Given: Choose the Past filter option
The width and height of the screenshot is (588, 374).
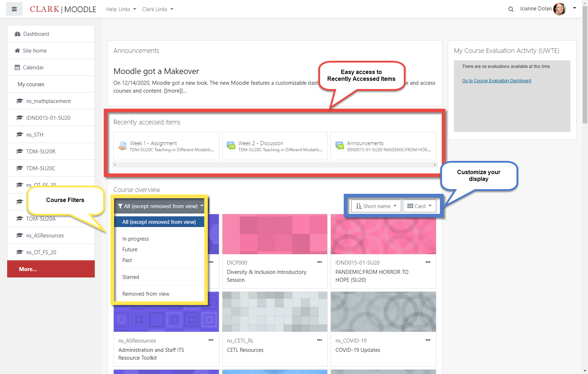Looking at the screenshot, I should coord(159,260).
